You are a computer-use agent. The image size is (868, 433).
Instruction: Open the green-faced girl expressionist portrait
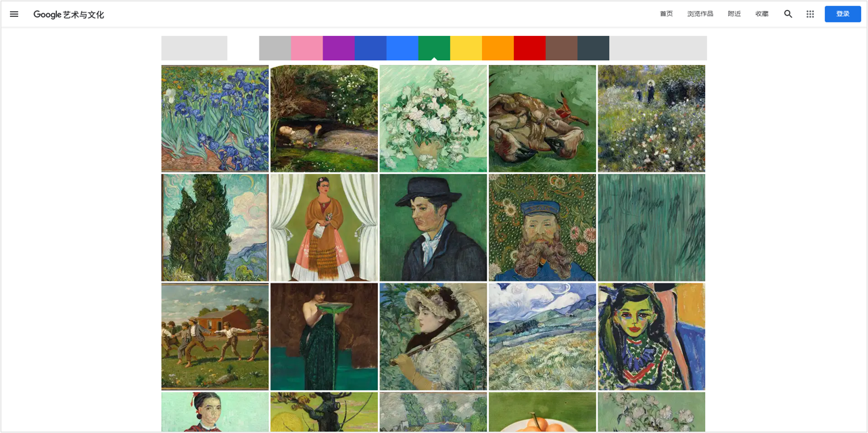coord(652,337)
